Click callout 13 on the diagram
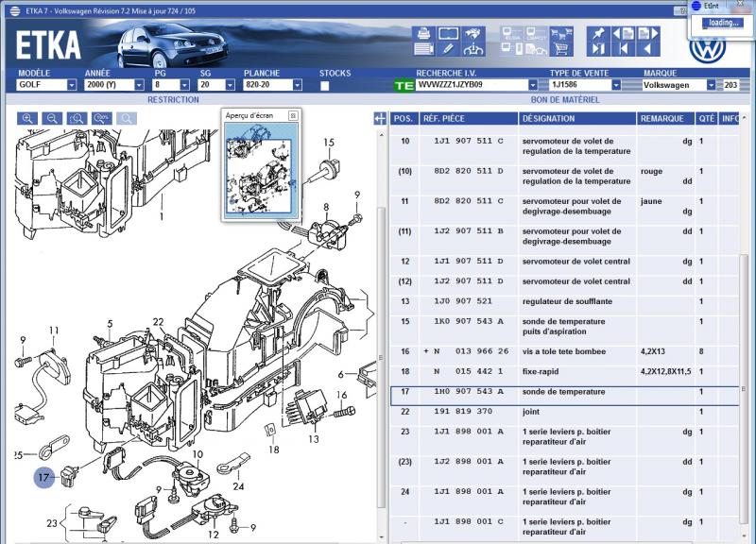Viewport: 756px width, 544px height. [x=314, y=439]
